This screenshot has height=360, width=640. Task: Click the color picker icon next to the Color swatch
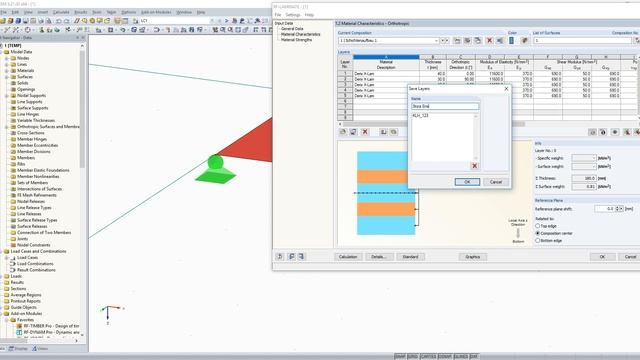click(524, 40)
